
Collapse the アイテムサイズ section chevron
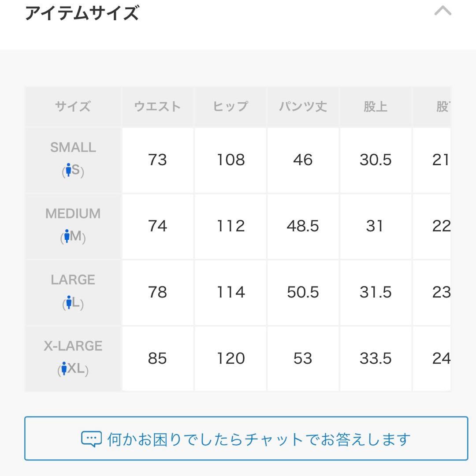[443, 11]
